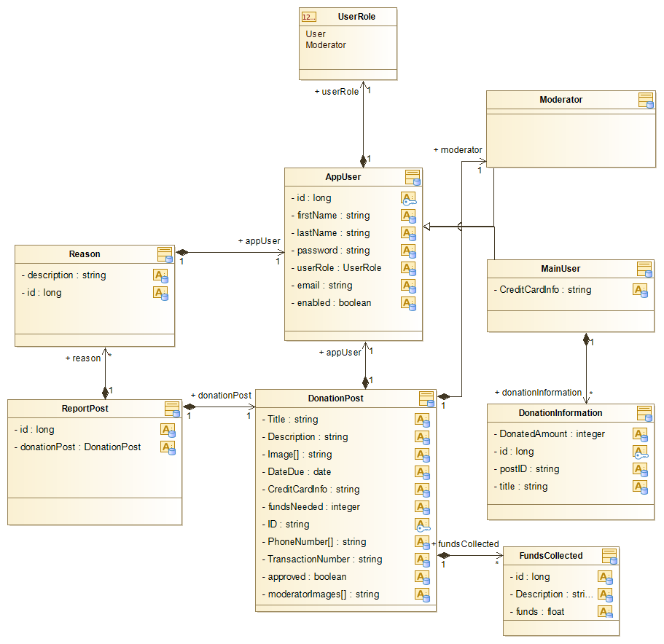Select the DonationPost class title
This screenshot has width=664, height=644.
click(x=336, y=398)
